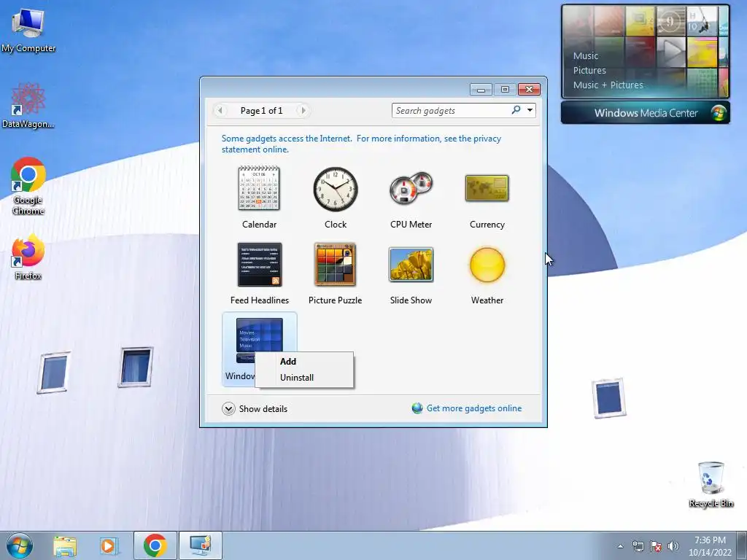Expand Show details chevron

(228, 408)
